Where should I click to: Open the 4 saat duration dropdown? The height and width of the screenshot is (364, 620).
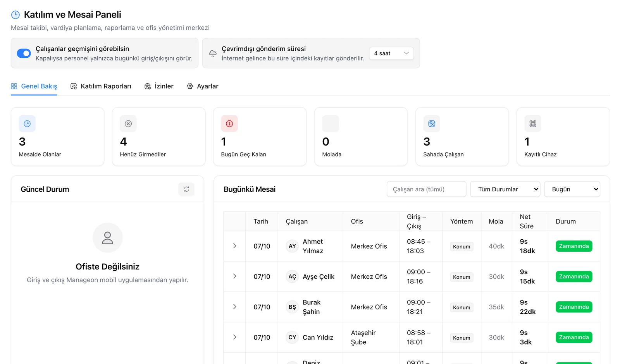[391, 53]
